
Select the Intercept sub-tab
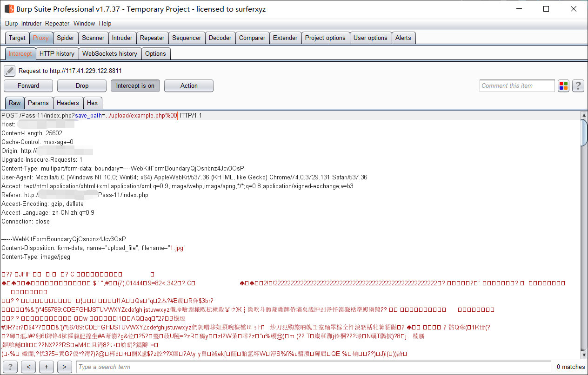[x=20, y=54]
